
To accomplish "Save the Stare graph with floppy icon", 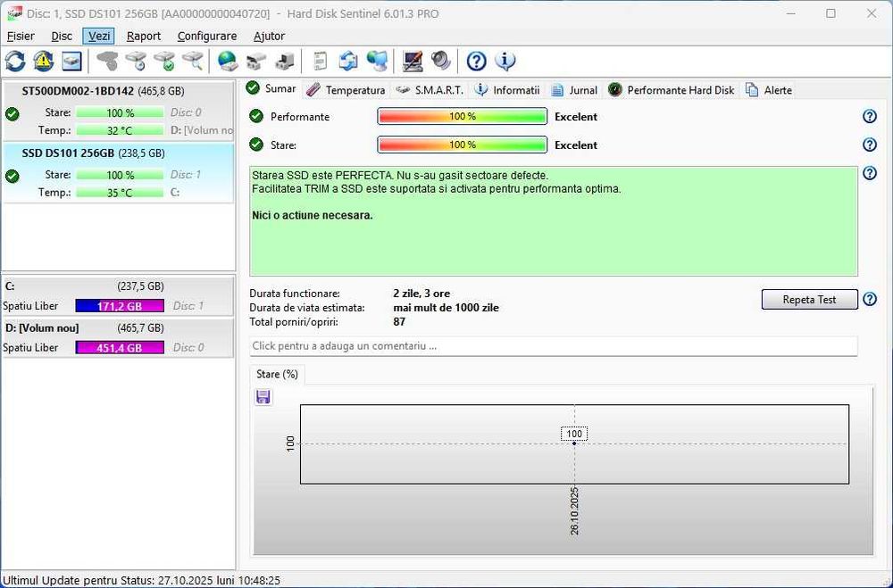I will 263,397.
